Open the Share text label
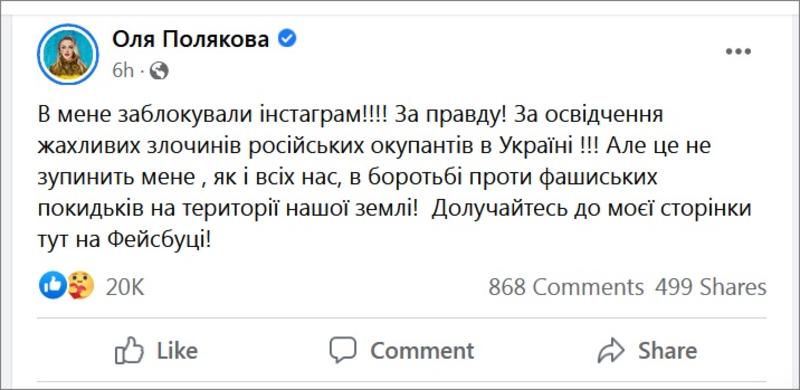Viewport: 800px width, 390px height. (667, 351)
